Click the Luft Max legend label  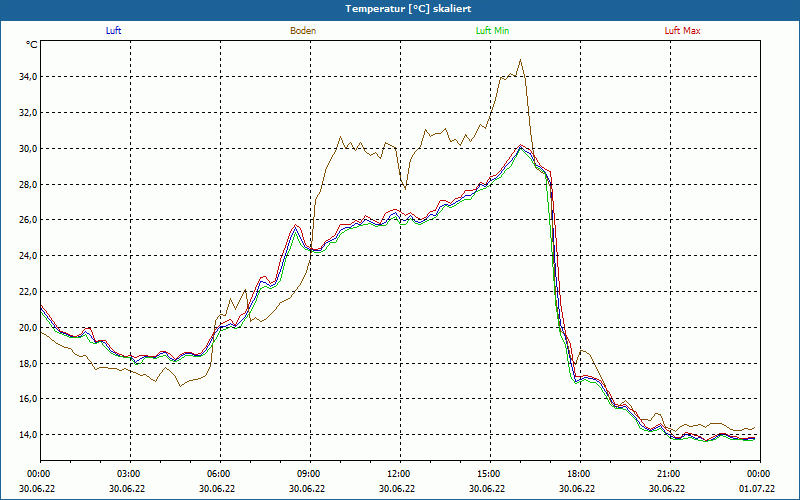(682, 31)
